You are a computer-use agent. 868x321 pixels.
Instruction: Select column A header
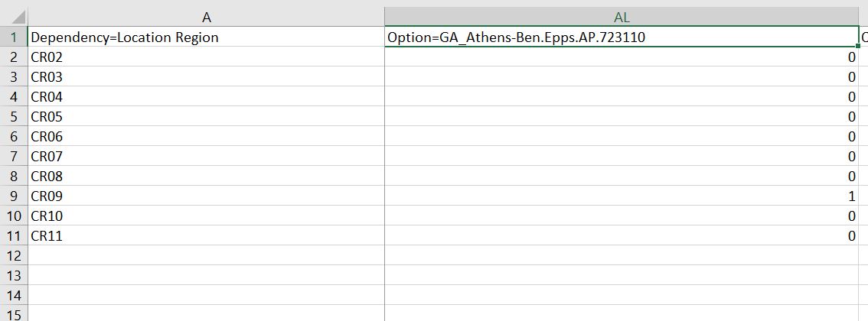206,17
